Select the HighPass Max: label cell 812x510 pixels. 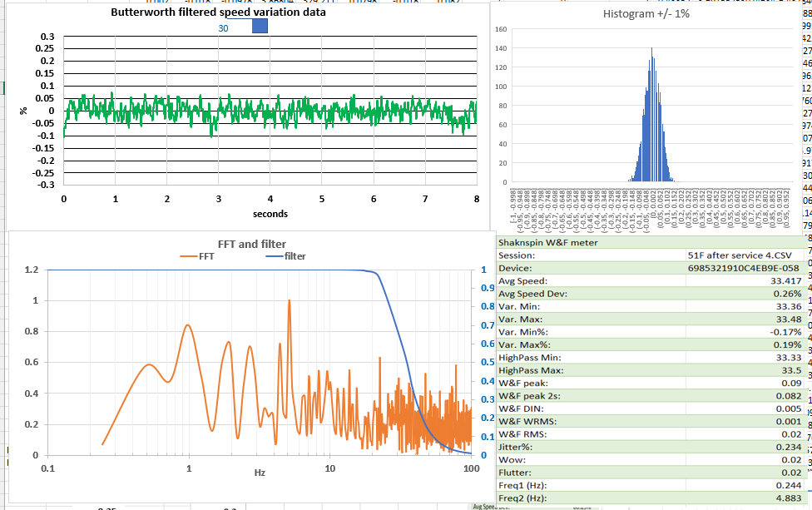pos(591,370)
